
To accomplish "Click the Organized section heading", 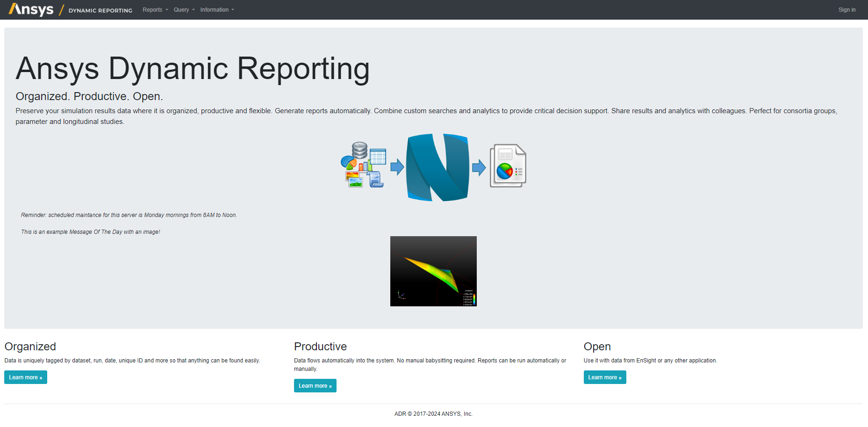I will point(30,347).
